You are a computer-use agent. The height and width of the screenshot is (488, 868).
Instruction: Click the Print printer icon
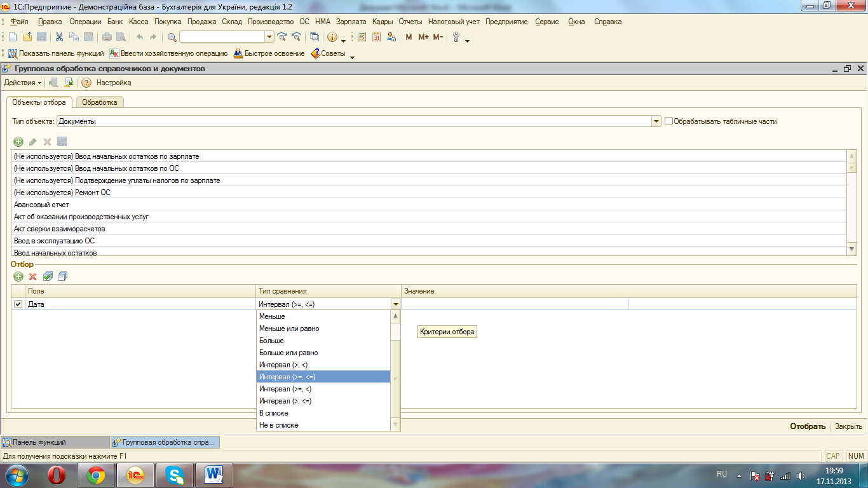(x=108, y=37)
